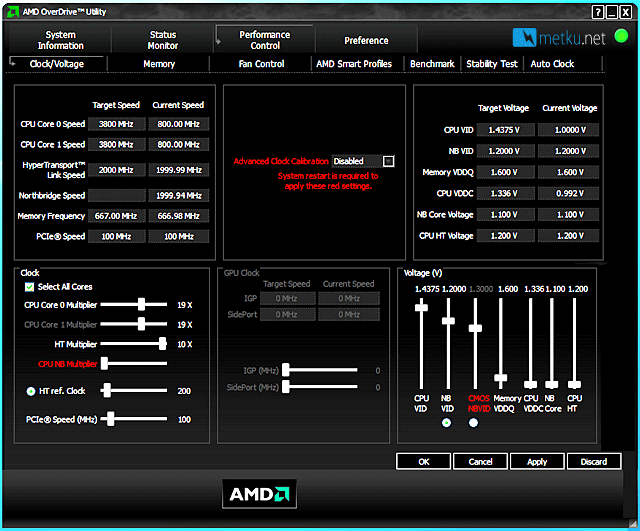Go to the Preference tab
The width and height of the screenshot is (640, 531).
(x=366, y=40)
